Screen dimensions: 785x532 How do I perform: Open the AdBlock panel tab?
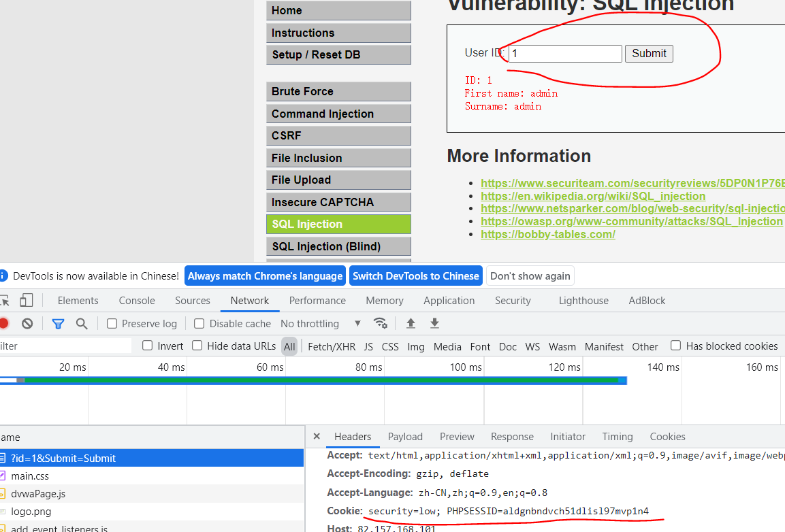[647, 300]
